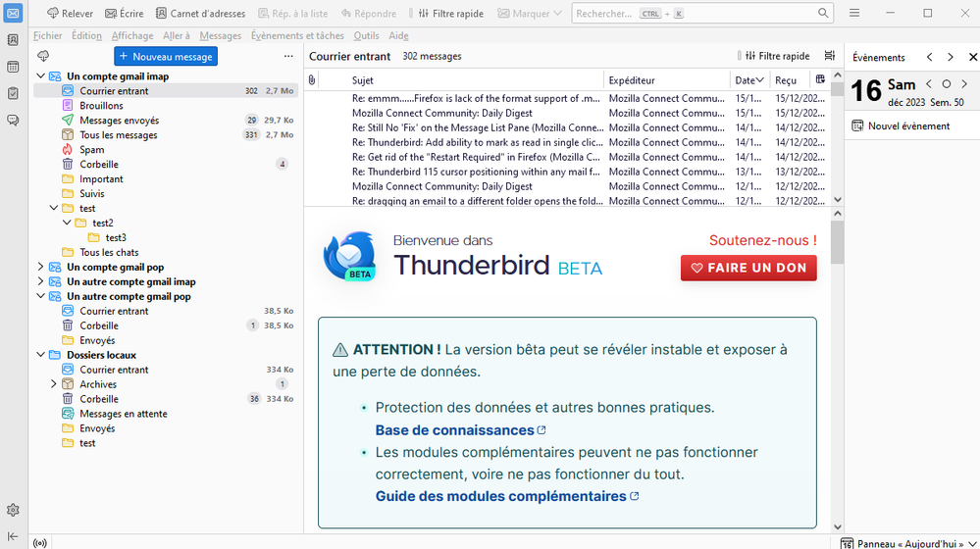This screenshot has height=549, width=980.
Task: Open message 'Re: Get rid of the "Restart Required"'
Action: click(567, 157)
